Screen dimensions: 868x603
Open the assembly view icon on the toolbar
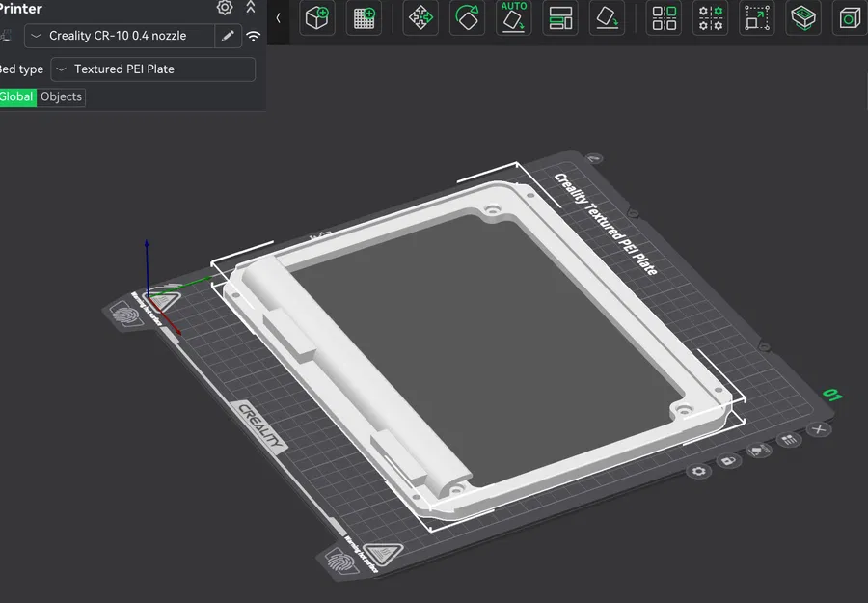(803, 18)
